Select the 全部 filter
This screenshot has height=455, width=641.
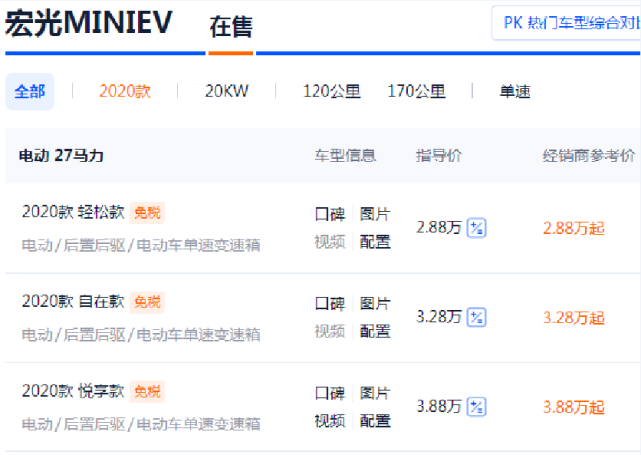click(29, 92)
